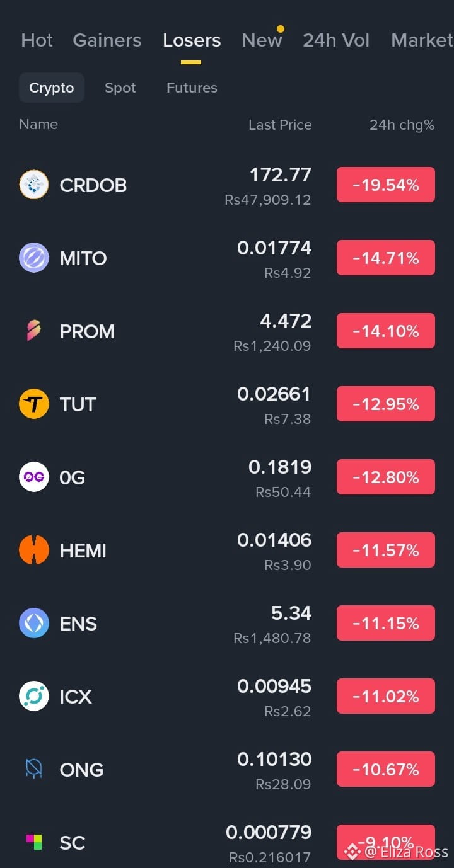The height and width of the screenshot is (868, 454).
Task: Open the TUT token icon
Action: click(x=34, y=404)
